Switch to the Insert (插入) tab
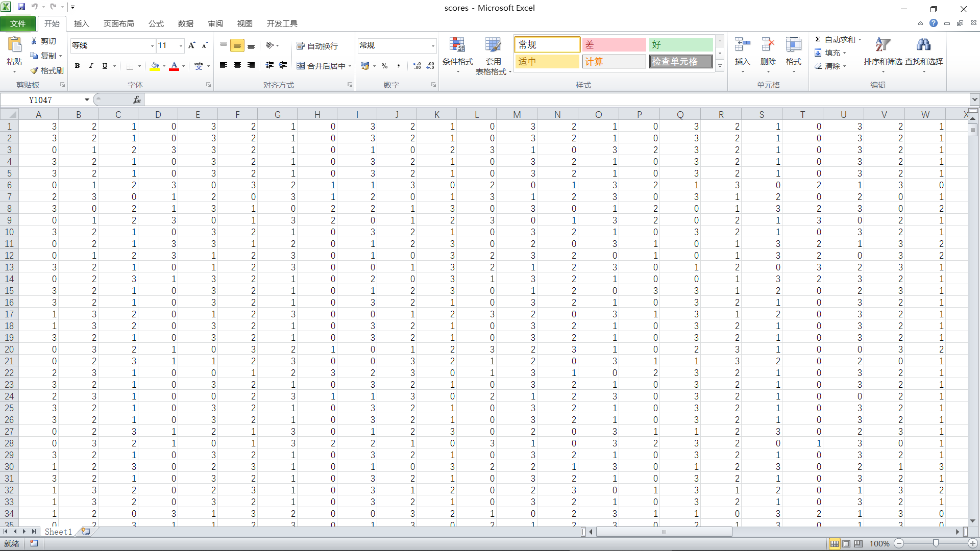Screen dimensions: 980x551 81,24
